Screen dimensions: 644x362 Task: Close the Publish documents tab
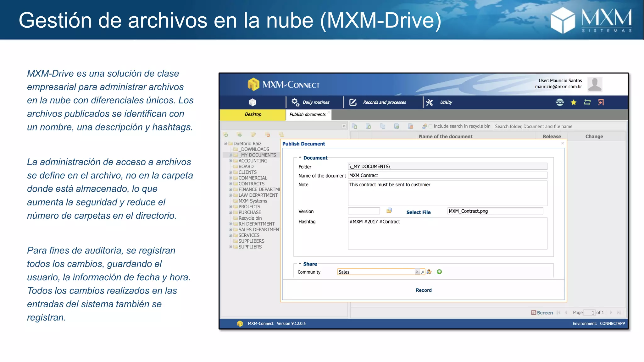[329, 112]
